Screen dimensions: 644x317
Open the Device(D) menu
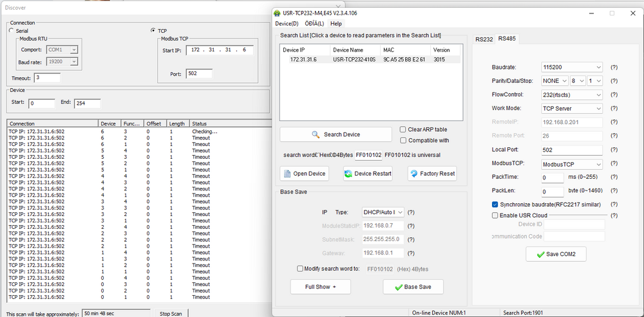(x=287, y=24)
